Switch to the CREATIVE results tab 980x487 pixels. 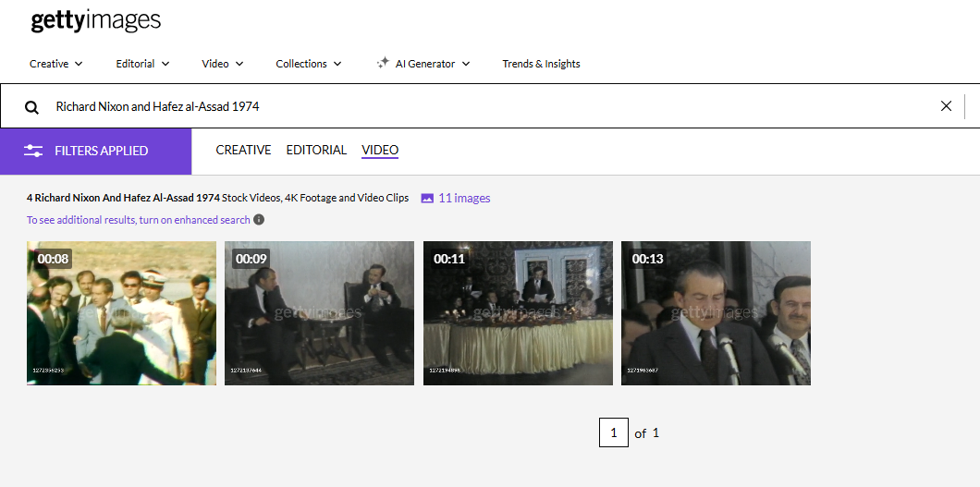click(243, 150)
